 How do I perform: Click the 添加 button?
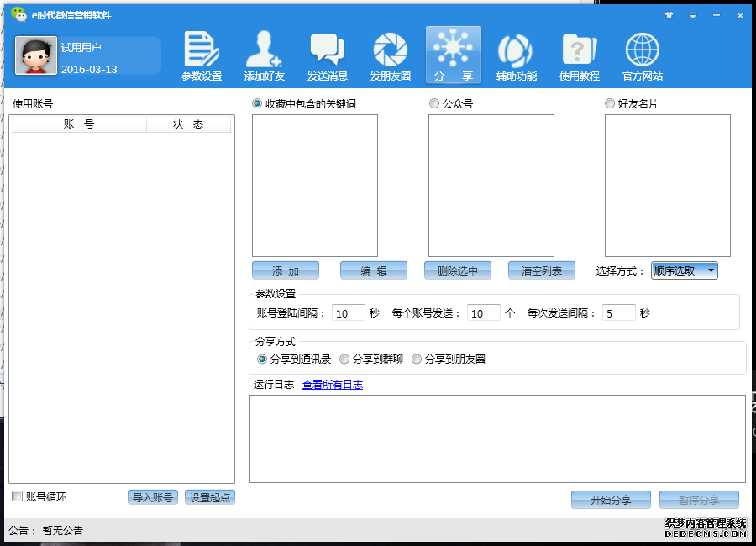[286, 270]
